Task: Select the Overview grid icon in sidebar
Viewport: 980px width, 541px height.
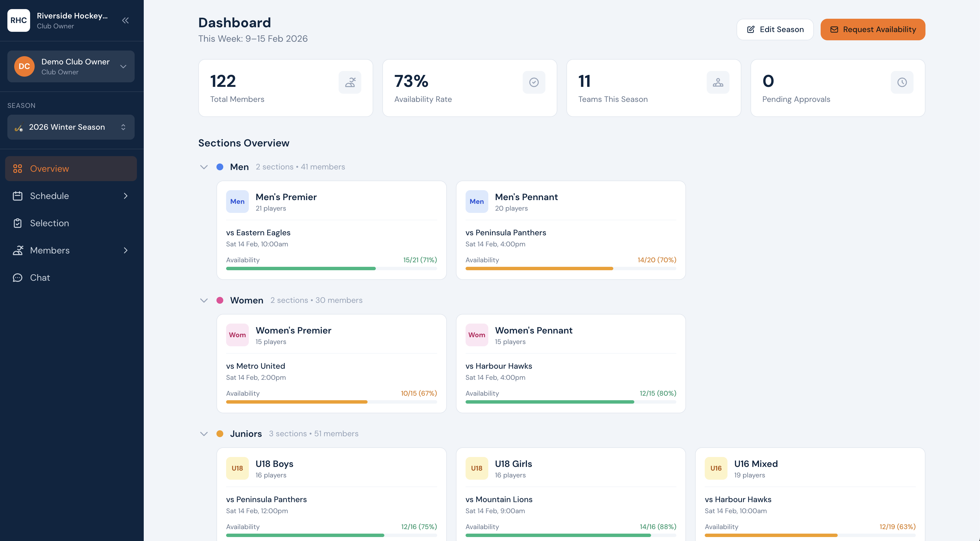Action: pos(18,168)
